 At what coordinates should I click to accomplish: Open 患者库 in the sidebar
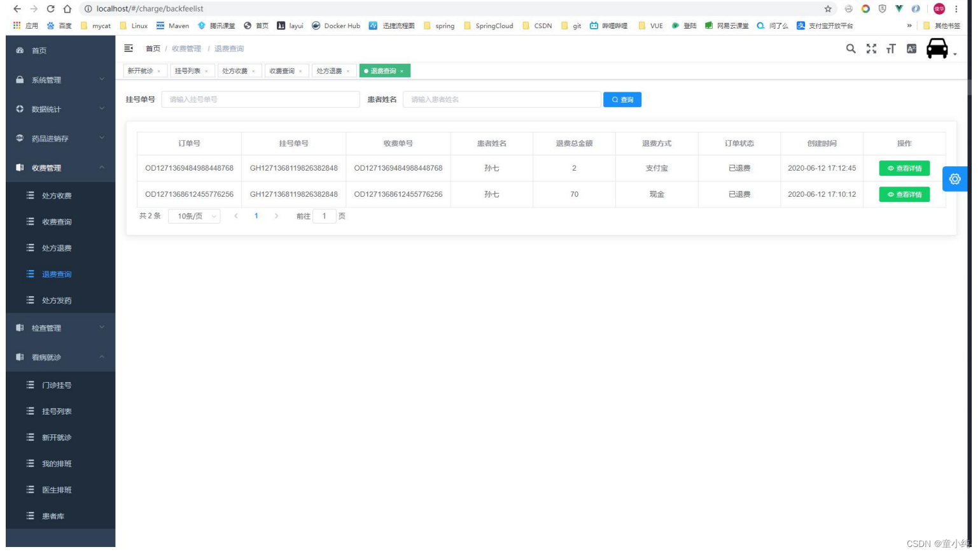60,516
